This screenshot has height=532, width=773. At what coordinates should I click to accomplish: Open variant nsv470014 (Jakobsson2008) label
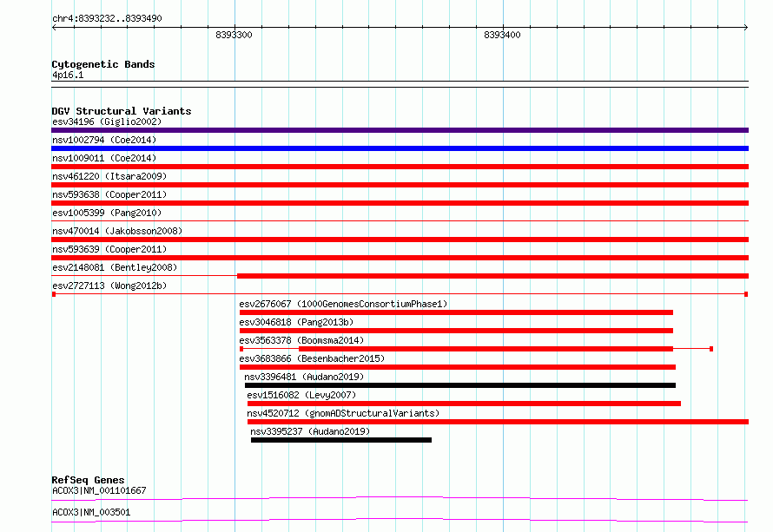pos(117,231)
